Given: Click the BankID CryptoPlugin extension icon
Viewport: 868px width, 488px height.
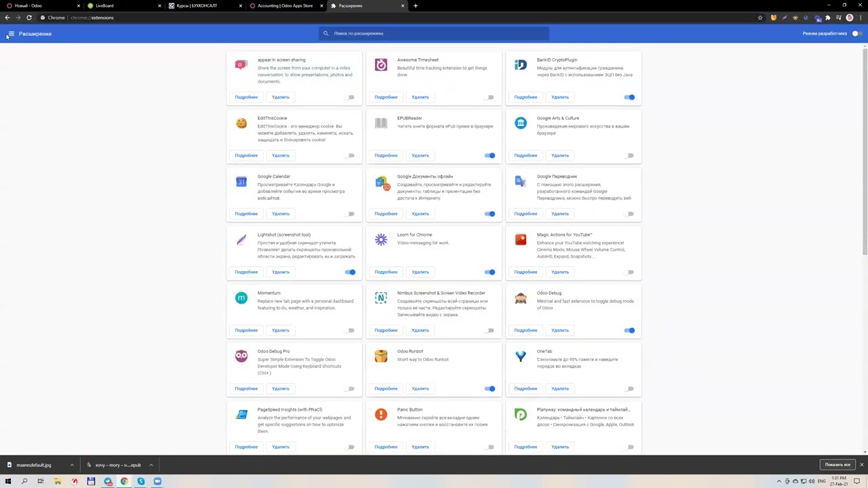Looking at the screenshot, I should point(520,64).
